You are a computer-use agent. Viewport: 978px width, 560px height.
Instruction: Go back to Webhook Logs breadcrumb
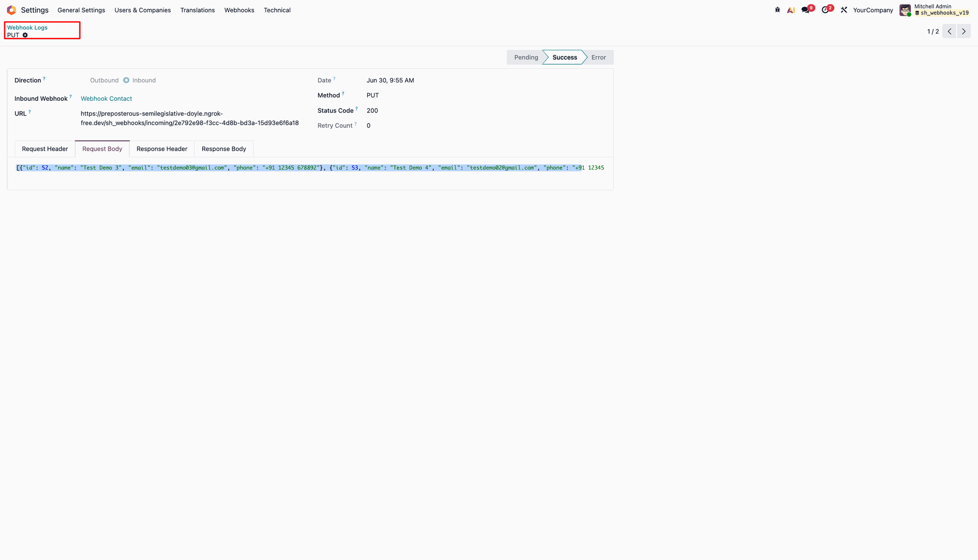tap(27, 27)
